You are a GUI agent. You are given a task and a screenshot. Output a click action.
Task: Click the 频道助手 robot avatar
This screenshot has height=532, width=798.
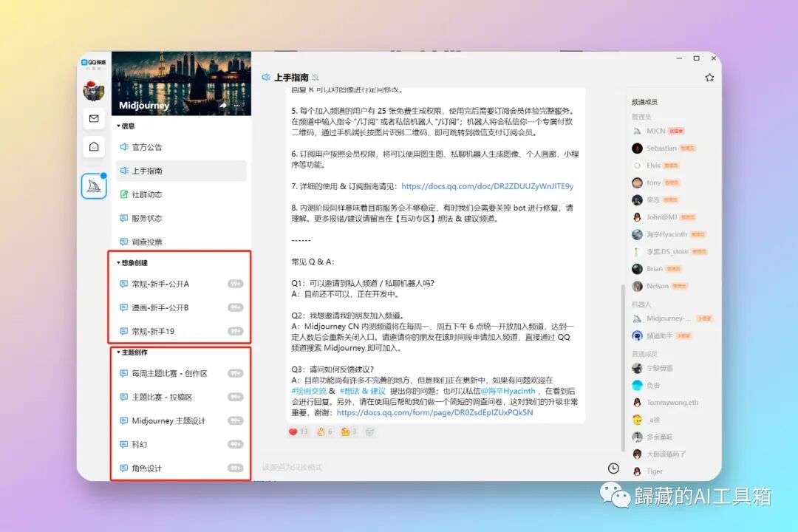[637, 335]
